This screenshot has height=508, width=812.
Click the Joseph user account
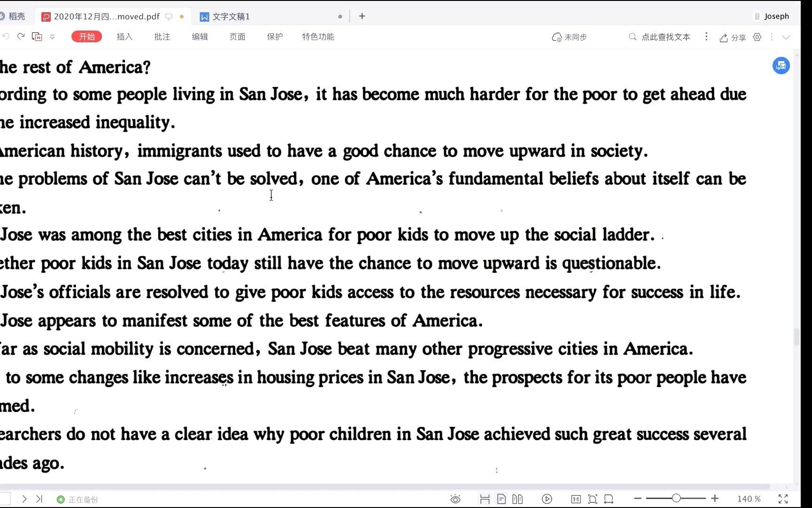coord(772,16)
